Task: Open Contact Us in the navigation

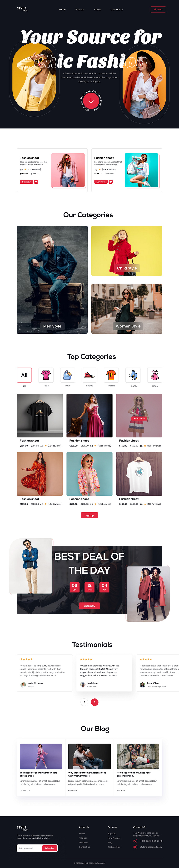Action: pos(117,10)
